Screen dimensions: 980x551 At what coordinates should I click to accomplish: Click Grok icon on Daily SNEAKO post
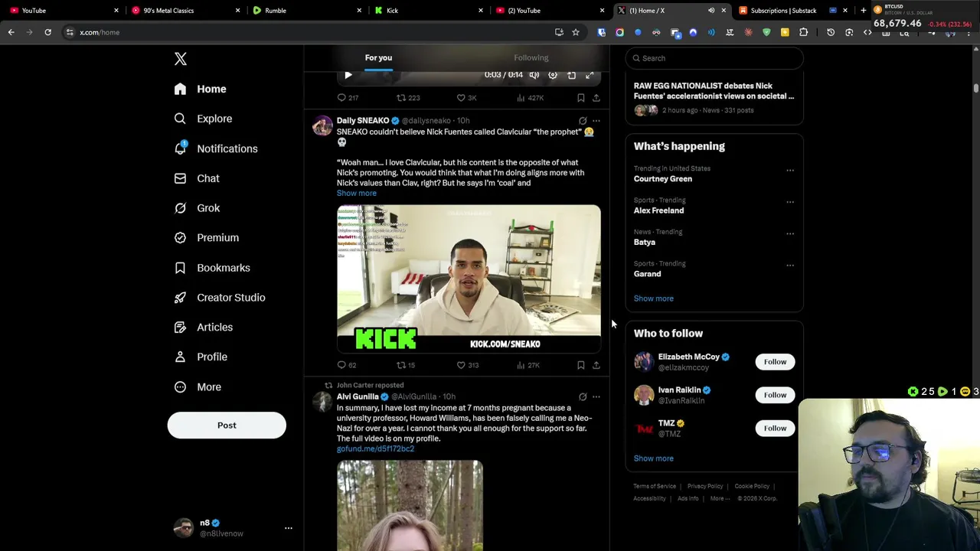[583, 121]
